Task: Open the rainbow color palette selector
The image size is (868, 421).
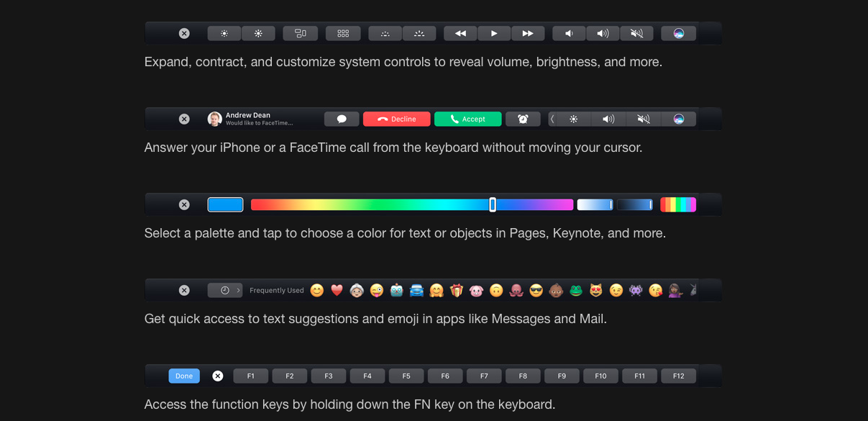Action: pos(678,204)
